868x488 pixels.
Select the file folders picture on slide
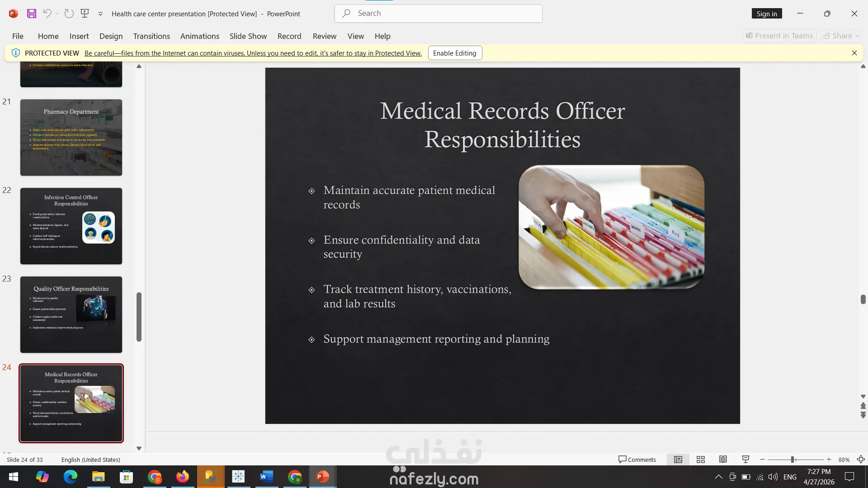pos(611,227)
